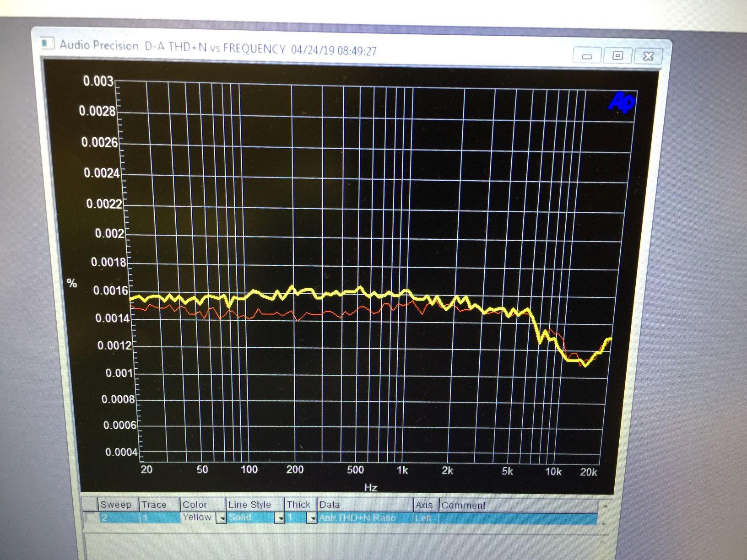The width and height of the screenshot is (747, 560).
Task: Click the 1k x-axis tick label
Action: [x=402, y=470]
